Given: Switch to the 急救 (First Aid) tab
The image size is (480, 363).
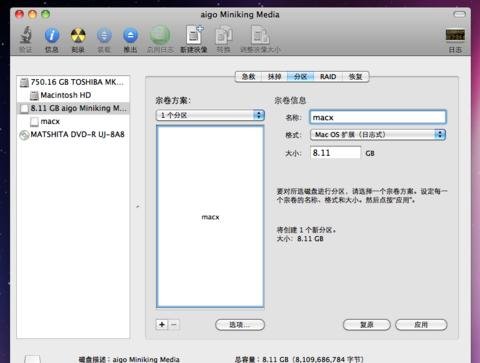Looking at the screenshot, I should click(x=248, y=77).
